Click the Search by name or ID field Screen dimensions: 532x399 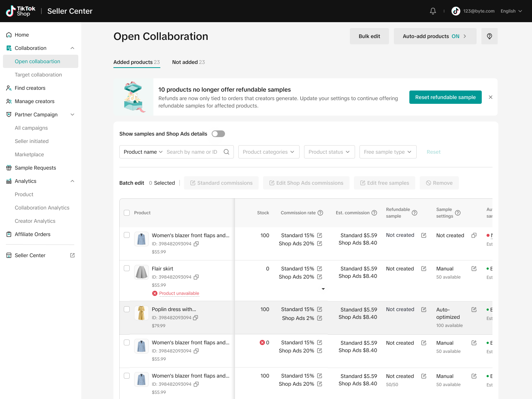point(192,152)
